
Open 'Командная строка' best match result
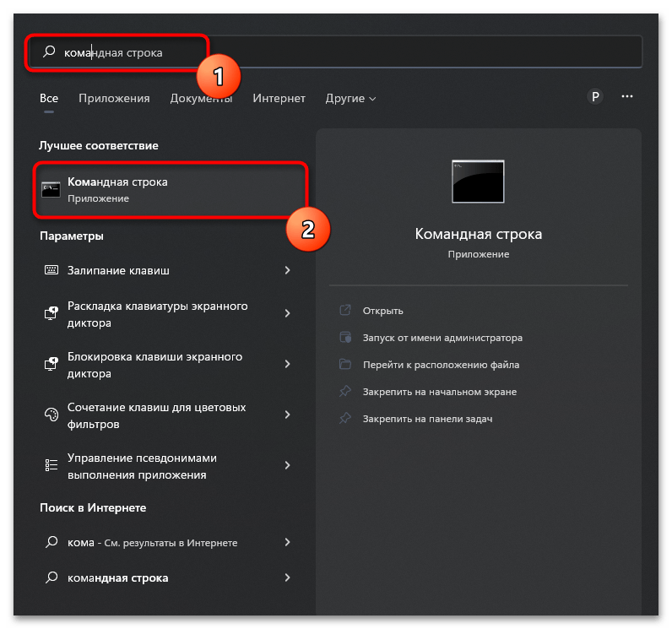(171, 190)
